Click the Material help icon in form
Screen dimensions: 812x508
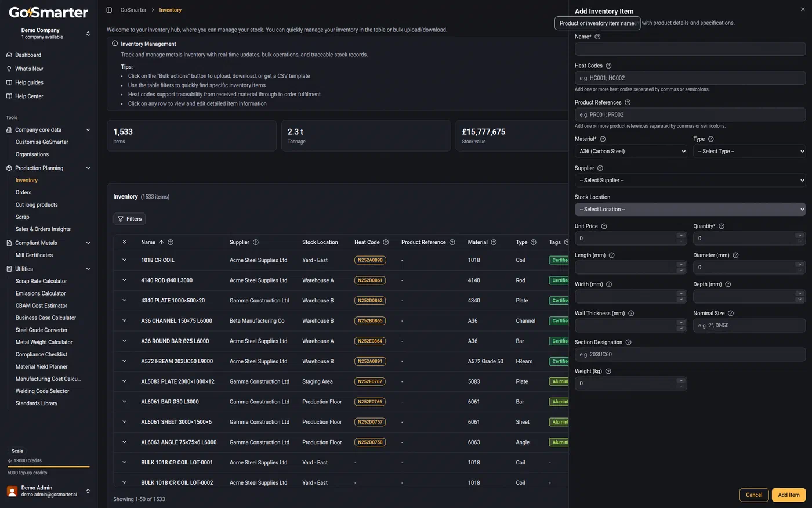[x=603, y=139]
